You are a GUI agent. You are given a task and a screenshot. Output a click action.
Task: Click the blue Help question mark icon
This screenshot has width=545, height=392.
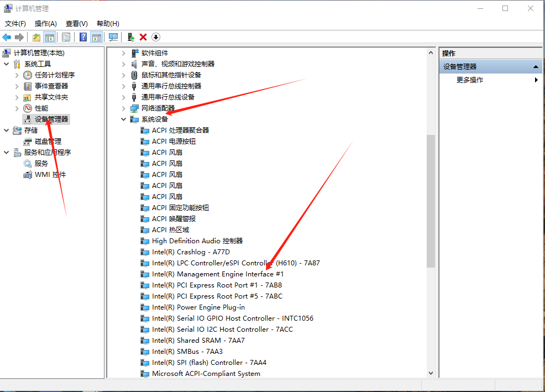(83, 37)
